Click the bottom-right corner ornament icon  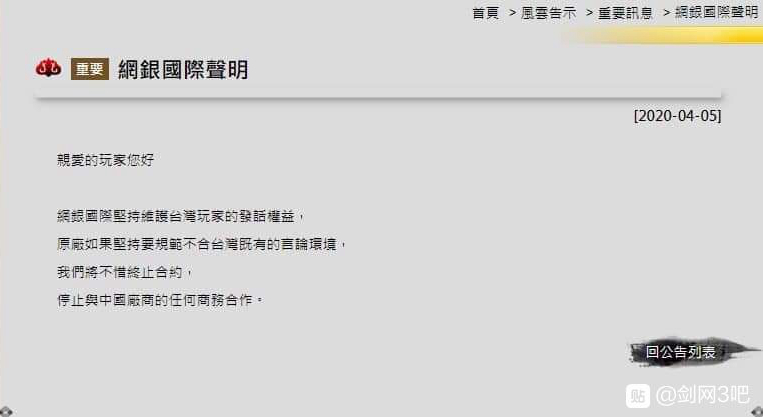[757, 412]
